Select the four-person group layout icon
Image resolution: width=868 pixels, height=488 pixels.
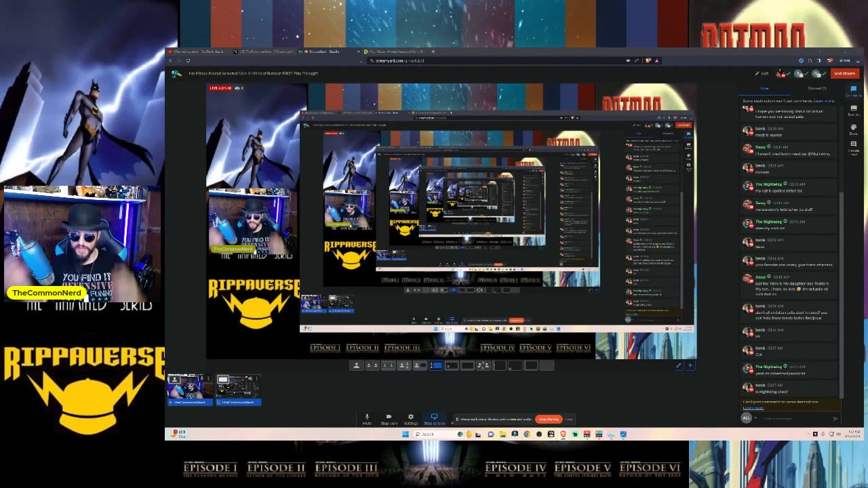tap(483, 365)
